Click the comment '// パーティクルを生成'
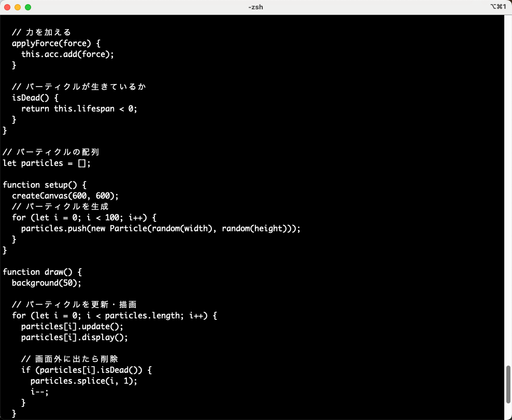 [x=60, y=207]
